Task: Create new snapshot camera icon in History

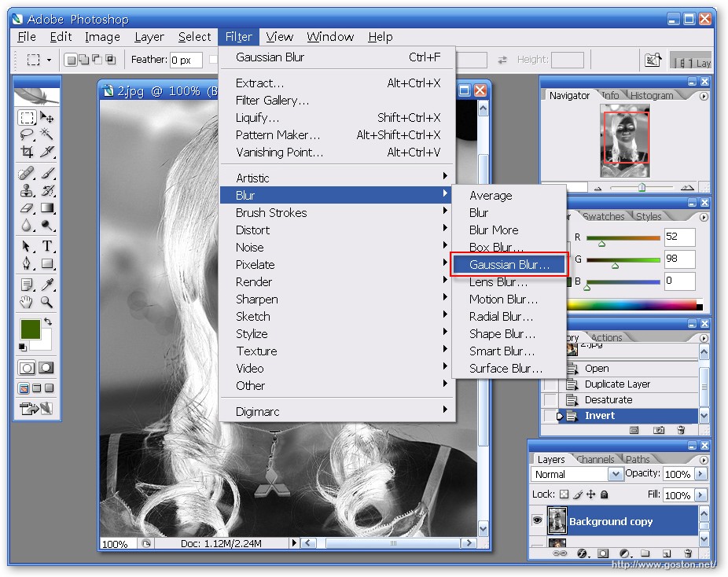Action: (x=658, y=430)
